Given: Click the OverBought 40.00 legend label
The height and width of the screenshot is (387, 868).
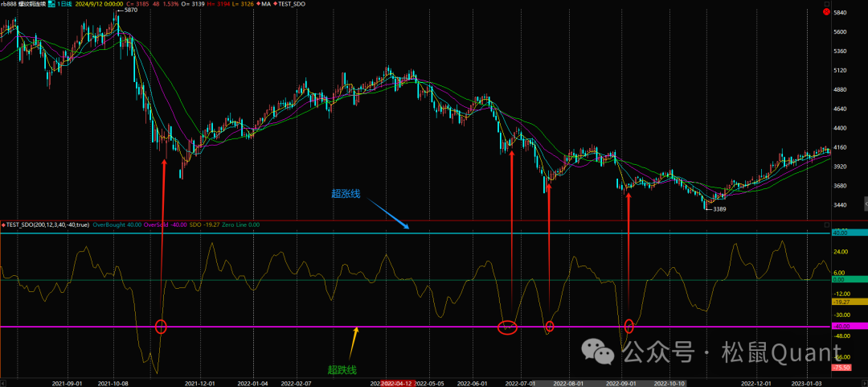Looking at the screenshot, I should pyautogui.click(x=117, y=224).
